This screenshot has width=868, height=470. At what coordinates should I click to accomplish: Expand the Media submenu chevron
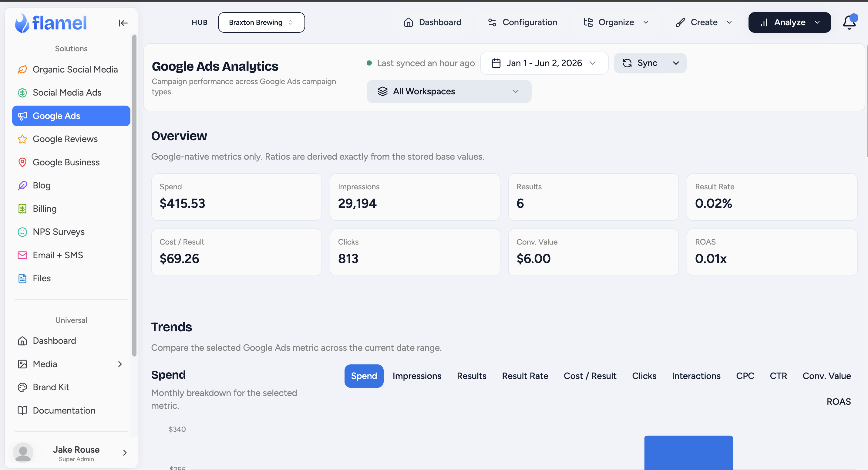pos(120,364)
